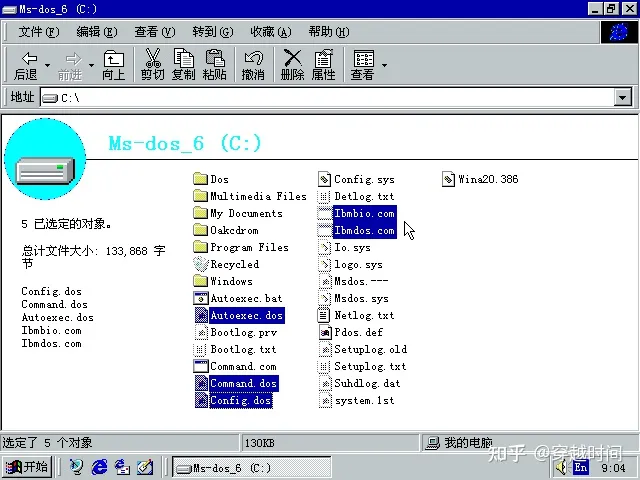
Task: Click the 开始 Start button
Action: point(27,467)
